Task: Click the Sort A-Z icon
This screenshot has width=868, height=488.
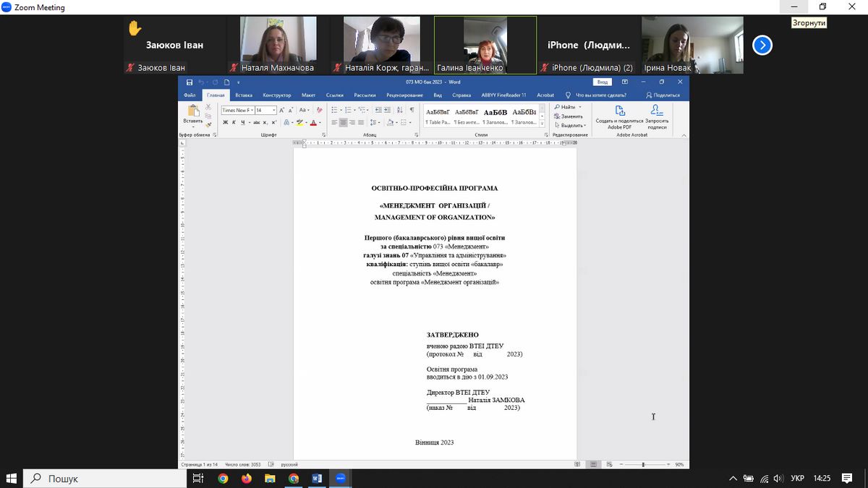Action: [x=401, y=110]
